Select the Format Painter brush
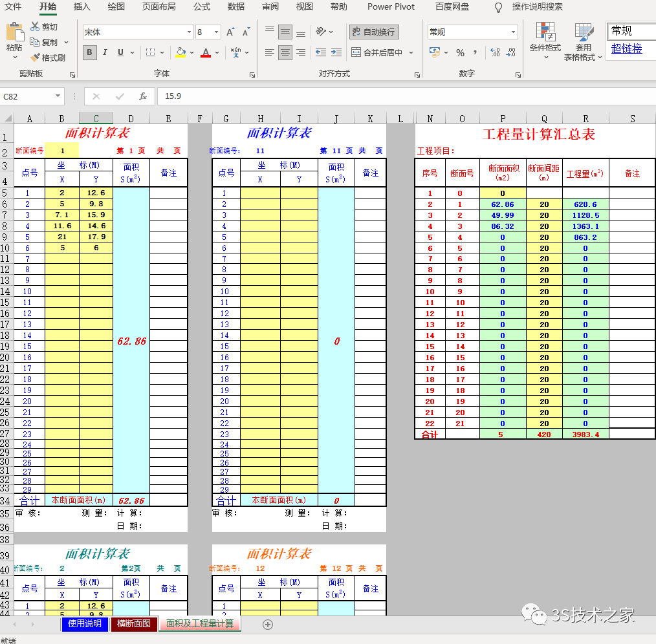656x644 pixels. [35, 58]
